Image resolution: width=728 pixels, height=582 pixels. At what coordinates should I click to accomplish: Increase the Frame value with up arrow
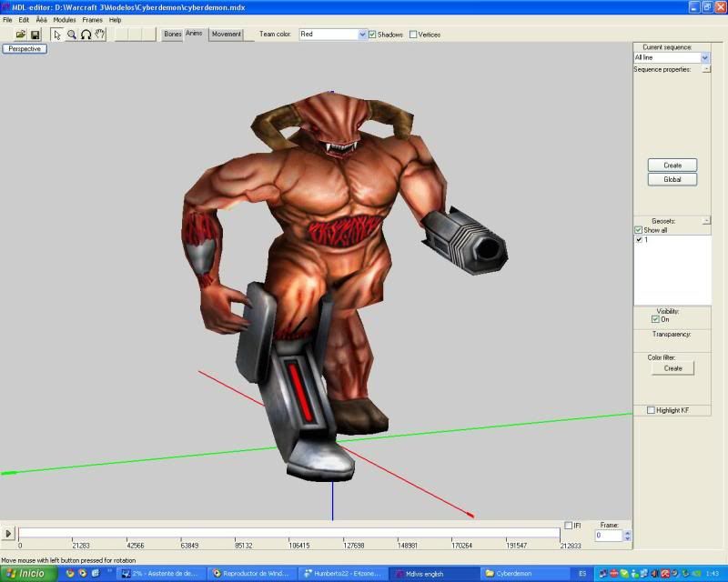(627, 533)
